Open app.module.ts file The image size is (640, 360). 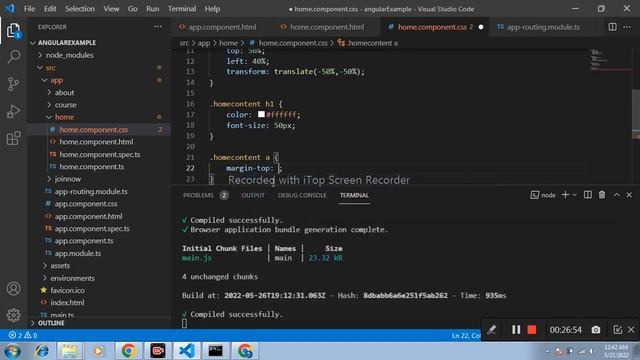click(78, 253)
